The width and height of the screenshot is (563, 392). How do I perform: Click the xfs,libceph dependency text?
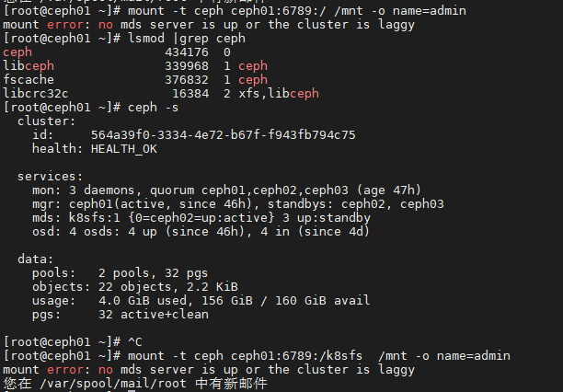pyautogui.click(x=278, y=93)
